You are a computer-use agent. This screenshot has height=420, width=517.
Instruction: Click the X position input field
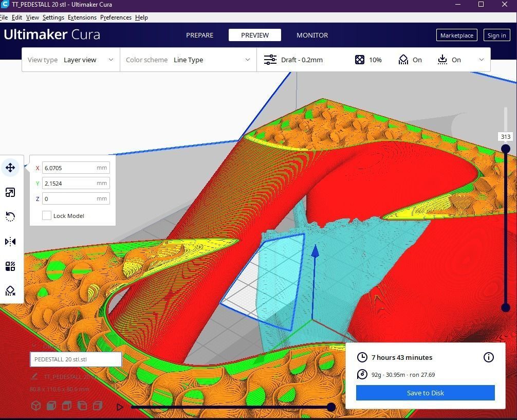click(76, 168)
